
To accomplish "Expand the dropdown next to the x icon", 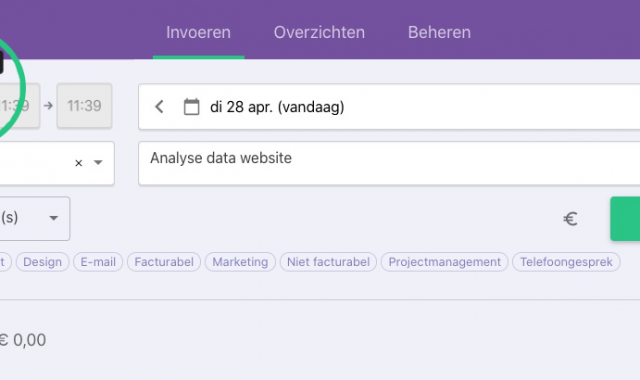I will [98, 162].
